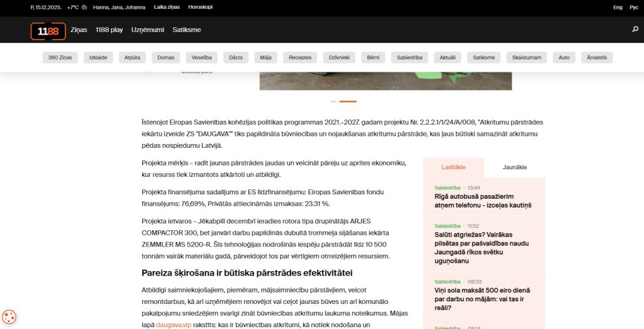The height and width of the screenshot is (329, 644).
Task: Select Satiksme category pill
Action: 484,57
